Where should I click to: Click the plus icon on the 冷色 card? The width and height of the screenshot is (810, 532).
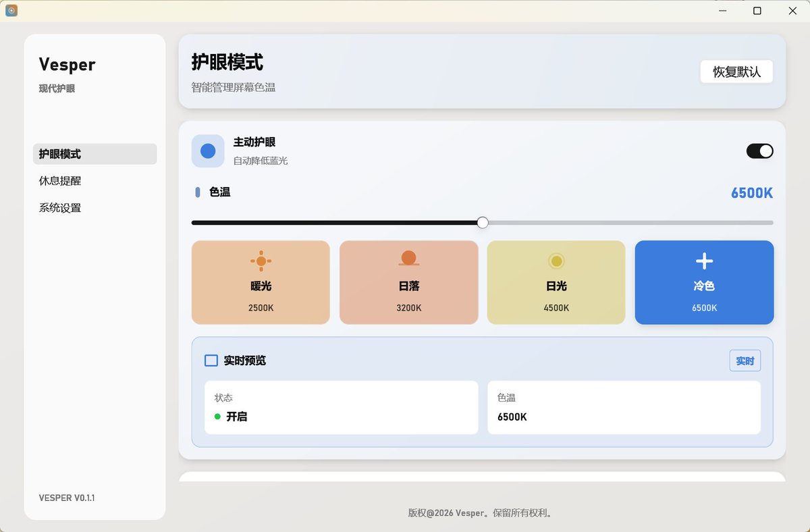(x=704, y=261)
